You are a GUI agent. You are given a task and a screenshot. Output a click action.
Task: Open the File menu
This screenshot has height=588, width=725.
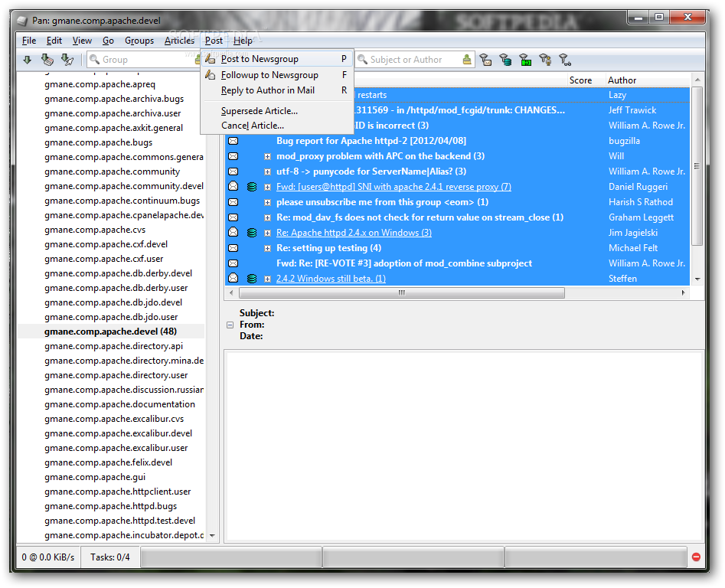[x=29, y=41]
